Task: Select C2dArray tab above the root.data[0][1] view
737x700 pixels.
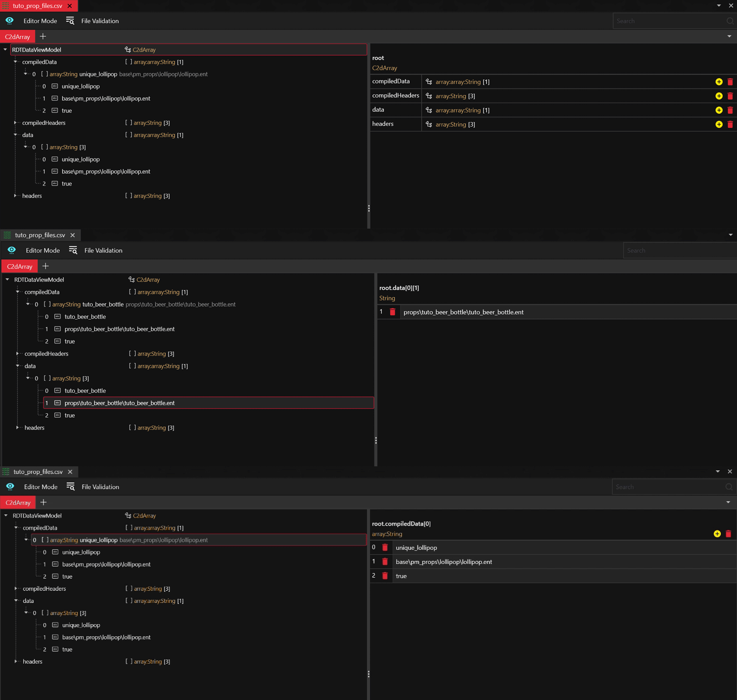Action: pyautogui.click(x=20, y=267)
